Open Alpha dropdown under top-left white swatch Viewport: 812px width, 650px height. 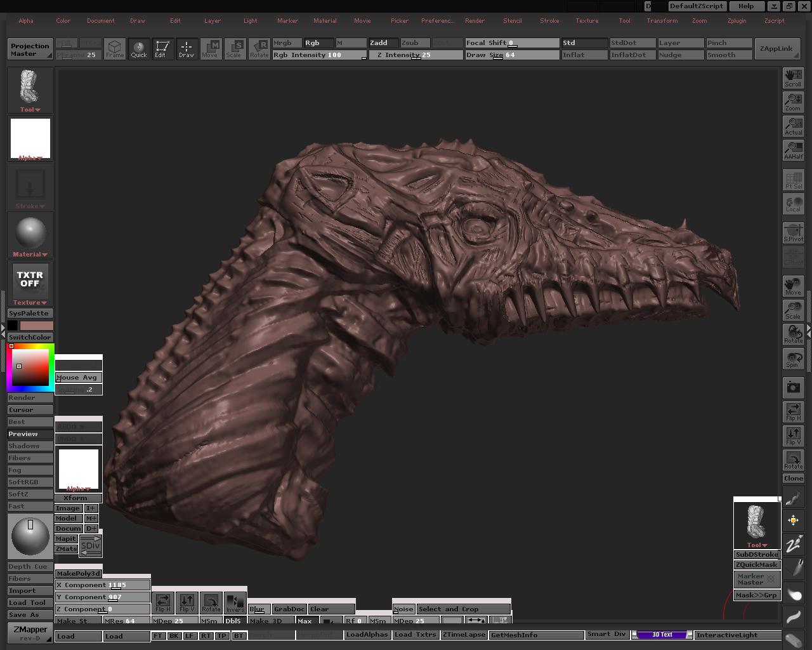(30, 158)
